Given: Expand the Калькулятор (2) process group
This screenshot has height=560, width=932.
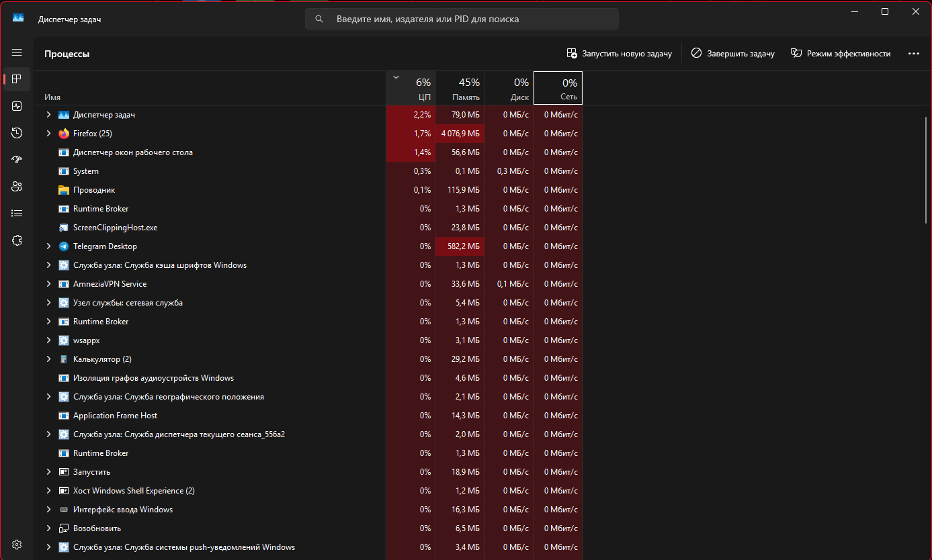Looking at the screenshot, I should coord(48,359).
